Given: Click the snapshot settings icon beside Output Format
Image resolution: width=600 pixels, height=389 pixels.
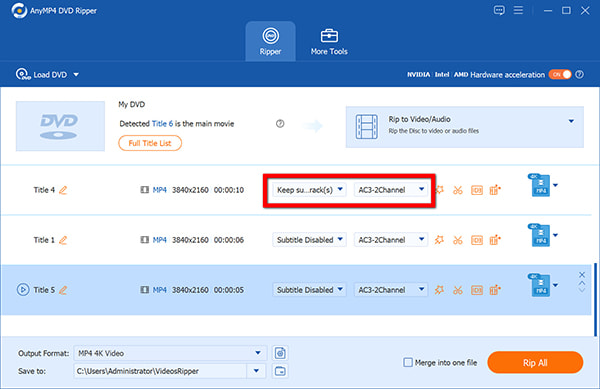Looking at the screenshot, I should click(280, 353).
